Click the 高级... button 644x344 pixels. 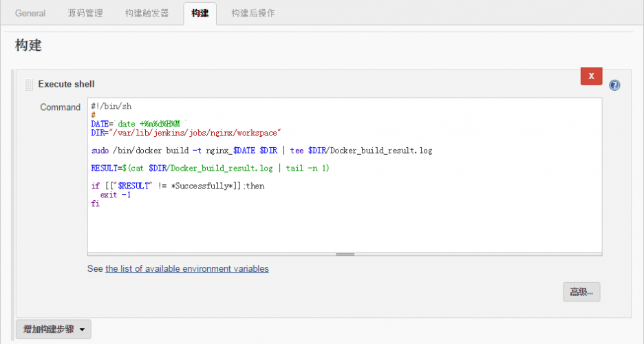coord(581,292)
